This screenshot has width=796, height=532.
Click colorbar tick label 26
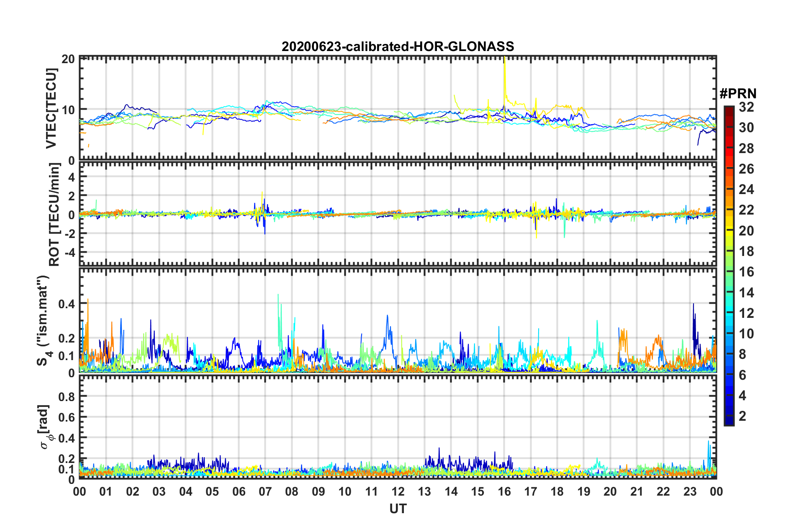tap(746, 169)
